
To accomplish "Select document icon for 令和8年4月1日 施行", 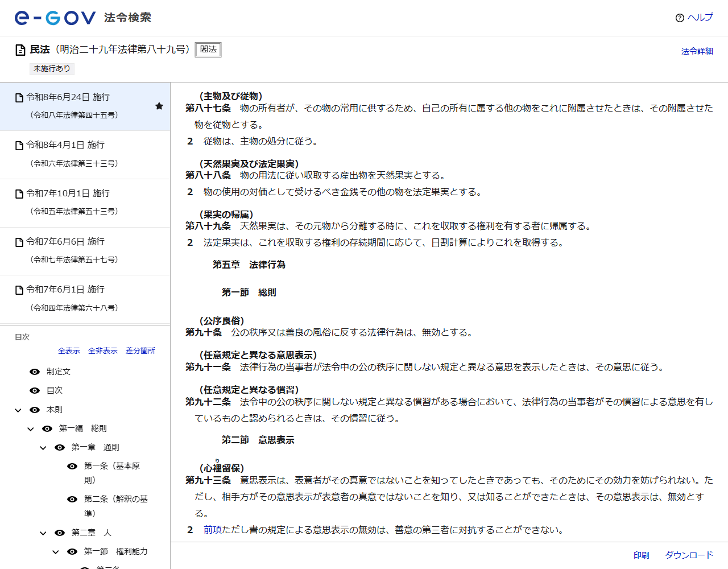I will coord(19,146).
